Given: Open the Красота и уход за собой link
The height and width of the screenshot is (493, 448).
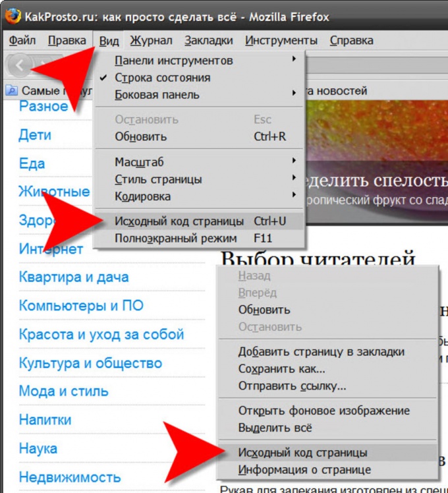Looking at the screenshot, I should pos(101,334).
